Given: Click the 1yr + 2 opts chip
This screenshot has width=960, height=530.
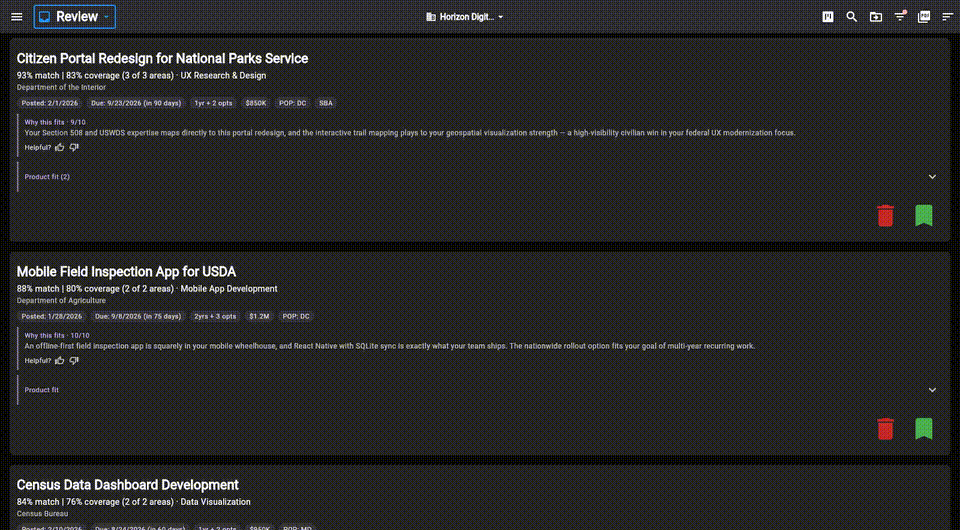Looking at the screenshot, I should coord(213,103).
